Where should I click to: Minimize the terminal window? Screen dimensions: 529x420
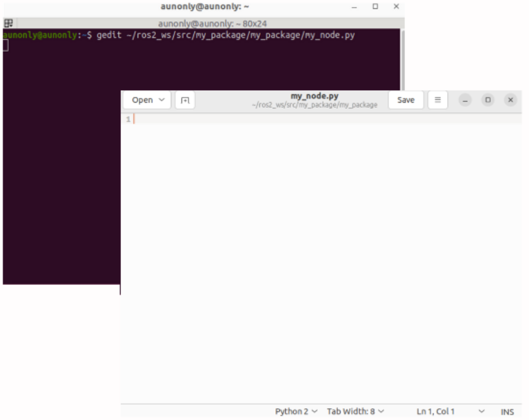tap(354, 7)
